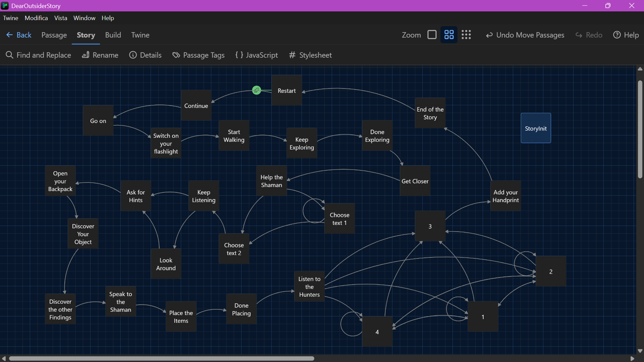Open the Window menu
Image resolution: width=644 pixels, height=362 pixels.
pyautogui.click(x=84, y=18)
